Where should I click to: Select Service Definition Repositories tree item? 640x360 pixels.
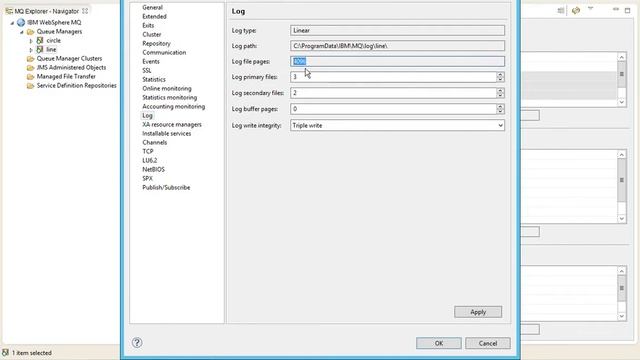[77, 85]
